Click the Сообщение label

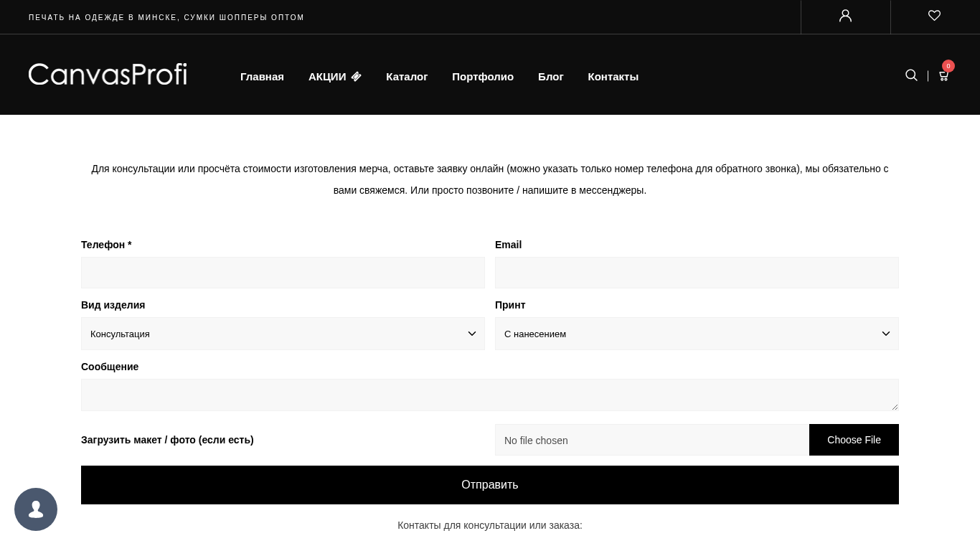[x=110, y=367]
